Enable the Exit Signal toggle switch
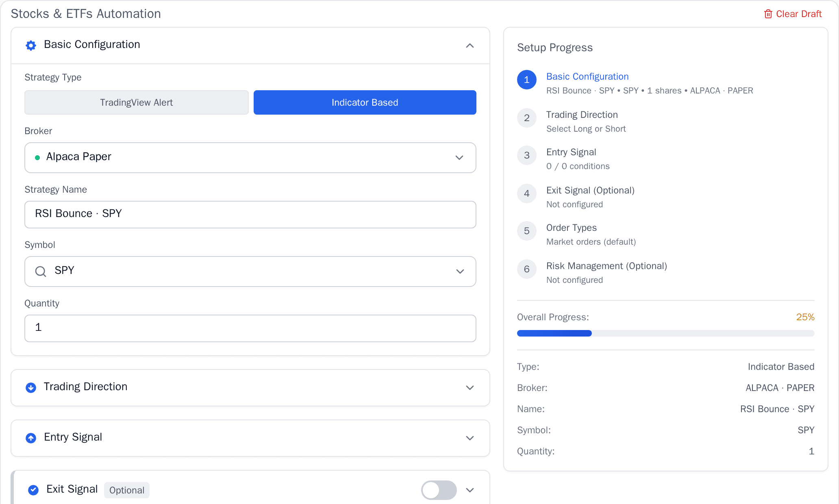Screen dimensions: 839x504 (x=439, y=490)
